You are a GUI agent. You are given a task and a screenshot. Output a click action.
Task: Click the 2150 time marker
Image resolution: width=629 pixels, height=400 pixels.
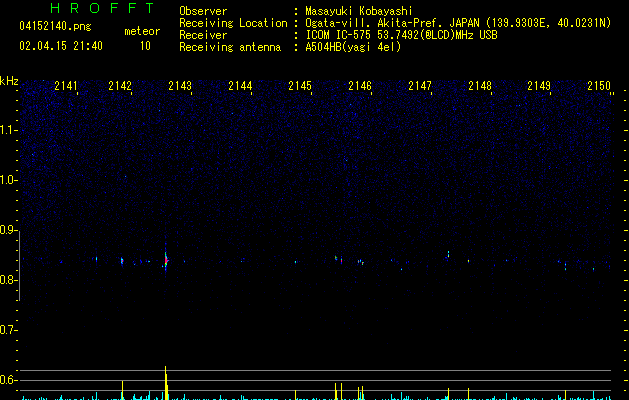coord(599,86)
